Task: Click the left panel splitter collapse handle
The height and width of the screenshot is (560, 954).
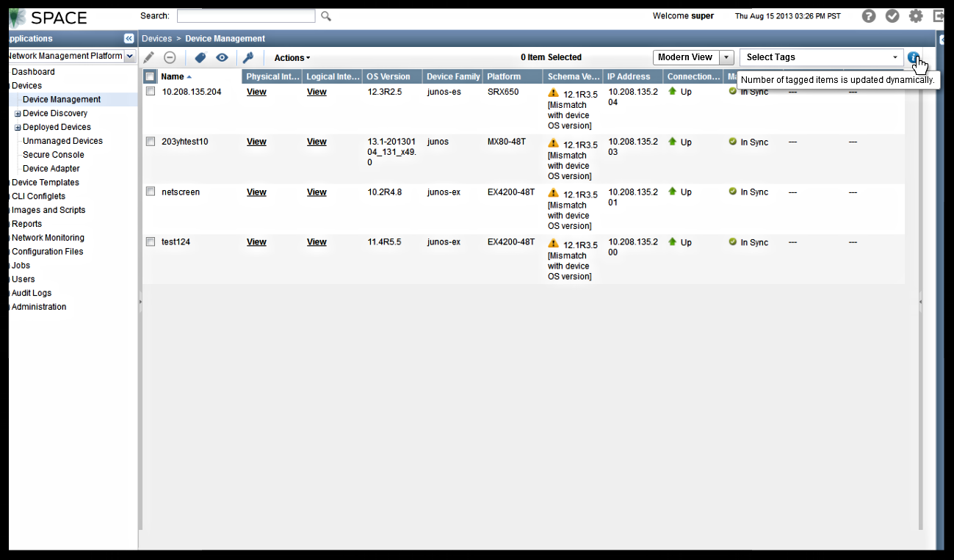Action: click(140, 301)
